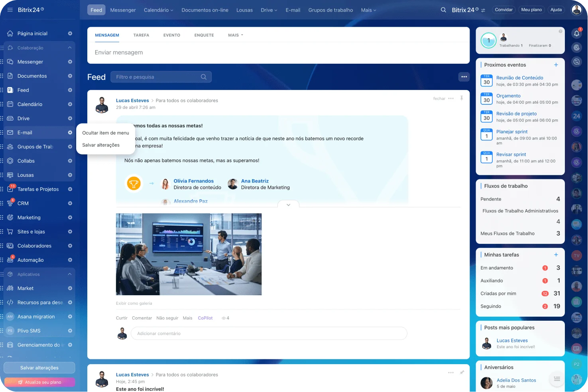Open the feed three-dots options button
This screenshot has width=588, height=392.
464,77
